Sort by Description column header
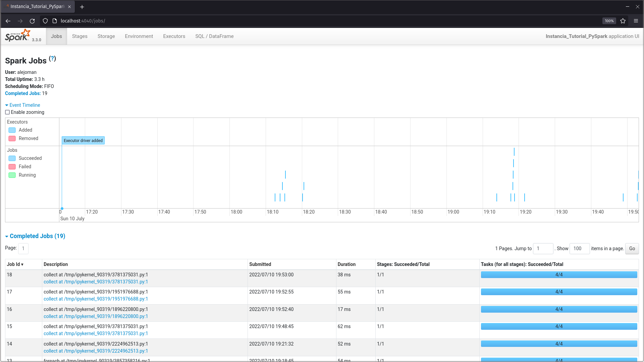 pyautogui.click(x=56, y=264)
